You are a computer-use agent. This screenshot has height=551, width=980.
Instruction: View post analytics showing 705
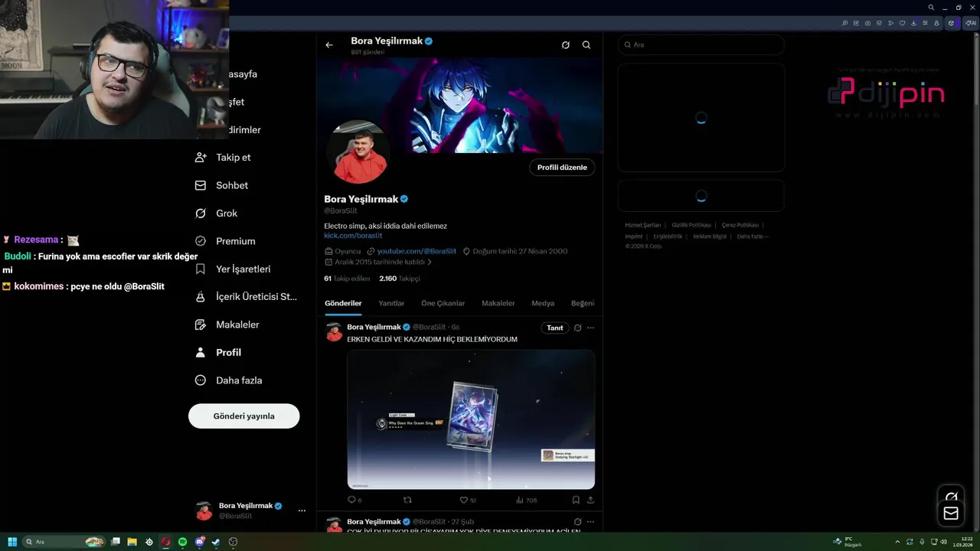coord(527,500)
